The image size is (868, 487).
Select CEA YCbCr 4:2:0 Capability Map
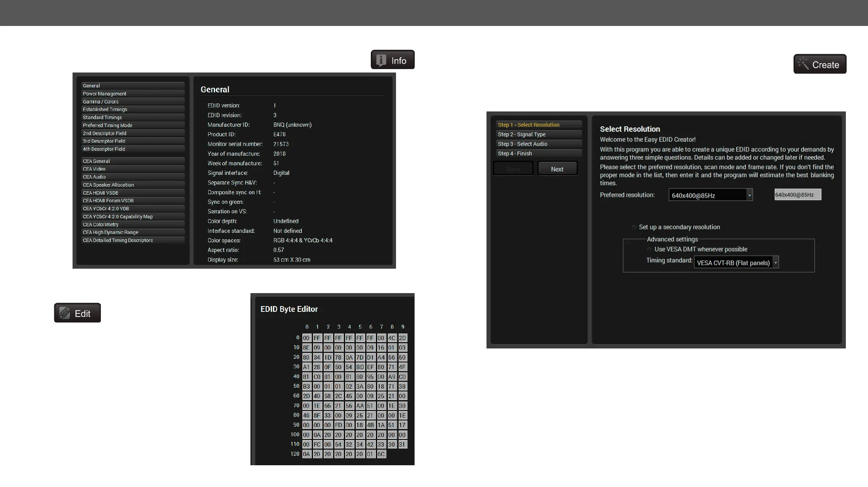coord(133,216)
